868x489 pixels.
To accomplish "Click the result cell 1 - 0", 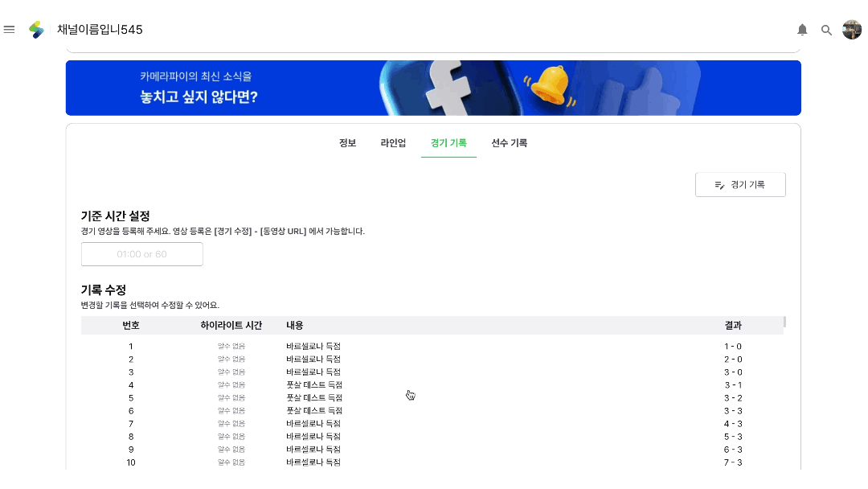I will click(x=733, y=346).
